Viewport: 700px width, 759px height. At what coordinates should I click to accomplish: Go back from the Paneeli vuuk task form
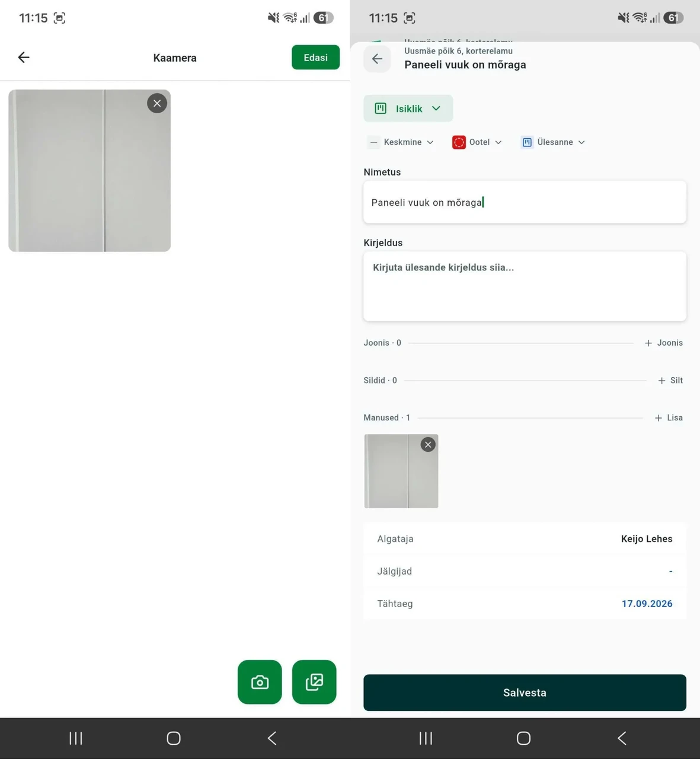(377, 59)
